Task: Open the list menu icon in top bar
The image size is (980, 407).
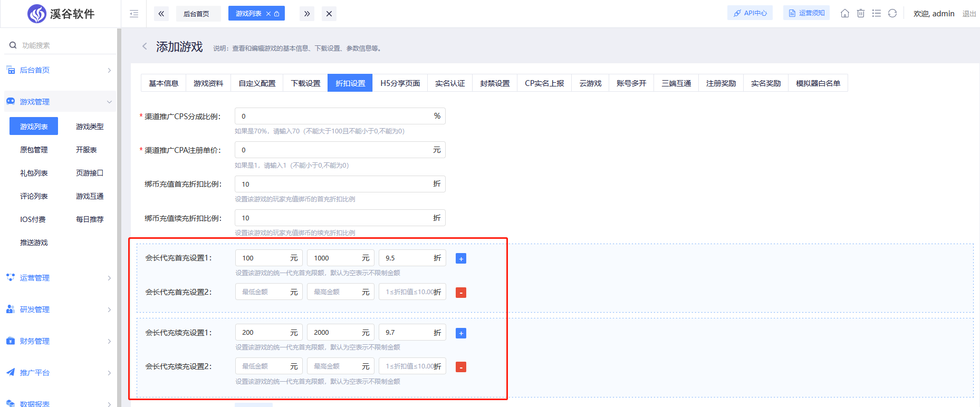Action: click(877, 13)
